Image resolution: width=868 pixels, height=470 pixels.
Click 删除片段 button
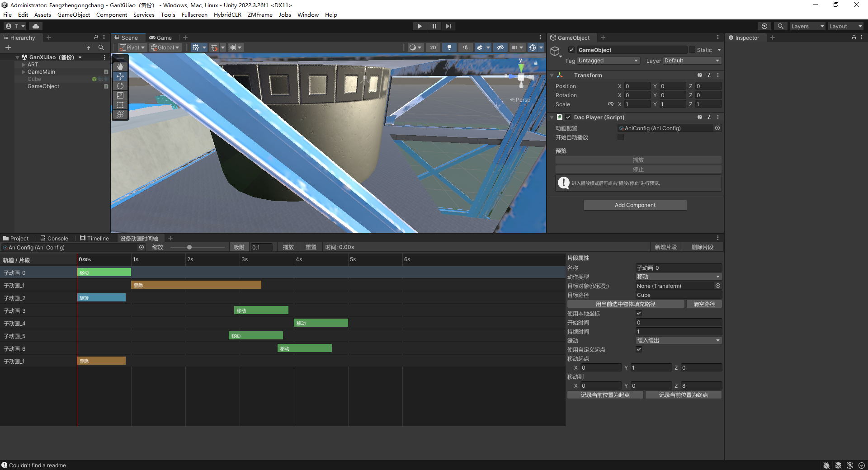(702, 247)
